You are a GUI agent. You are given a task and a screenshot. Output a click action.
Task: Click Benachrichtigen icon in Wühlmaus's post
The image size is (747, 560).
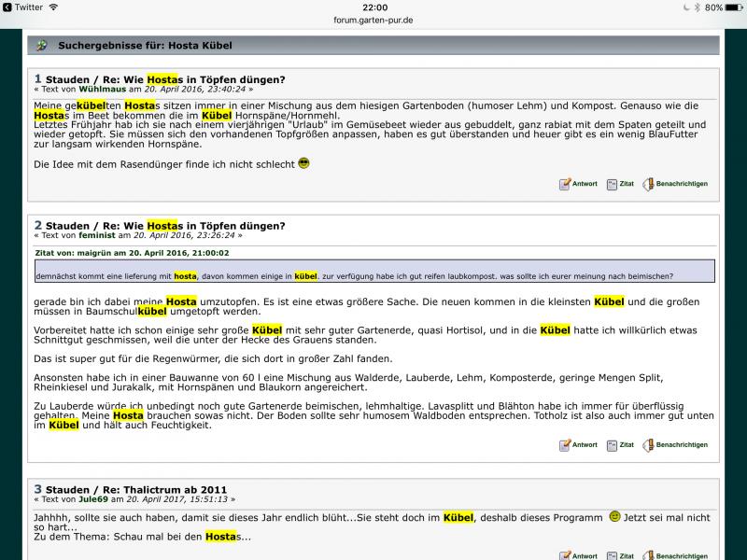click(648, 184)
